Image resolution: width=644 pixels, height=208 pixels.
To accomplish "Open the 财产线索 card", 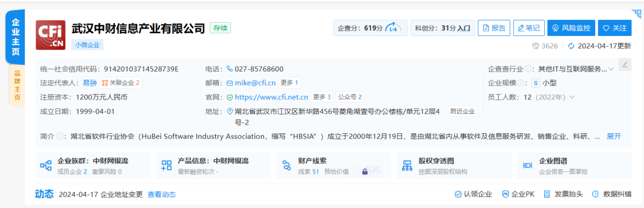I will (x=334, y=166).
